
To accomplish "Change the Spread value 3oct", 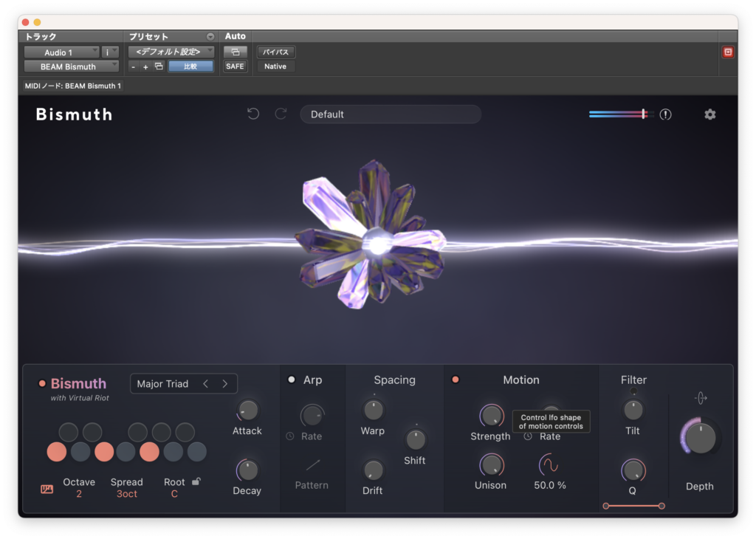I will [x=127, y=494].
